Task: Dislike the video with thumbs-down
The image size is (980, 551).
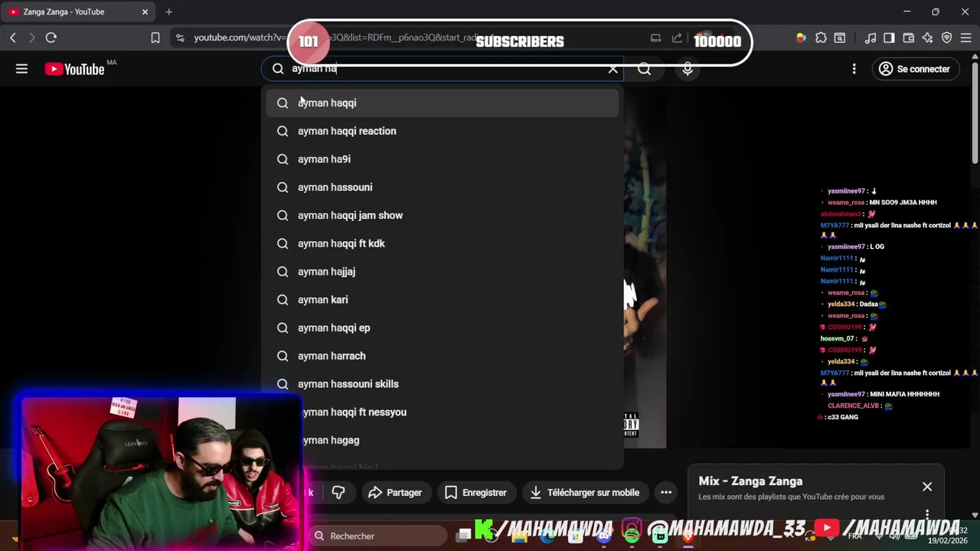Action: 338,493
